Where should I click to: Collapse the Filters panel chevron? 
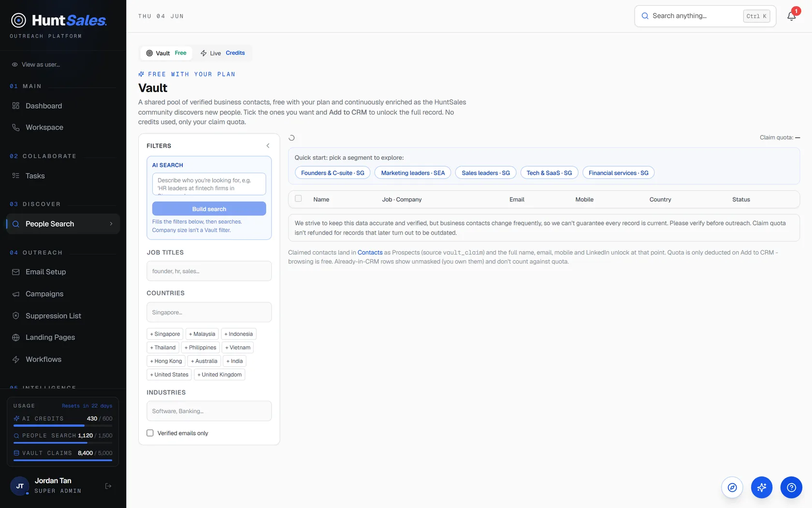click(268, 146)
